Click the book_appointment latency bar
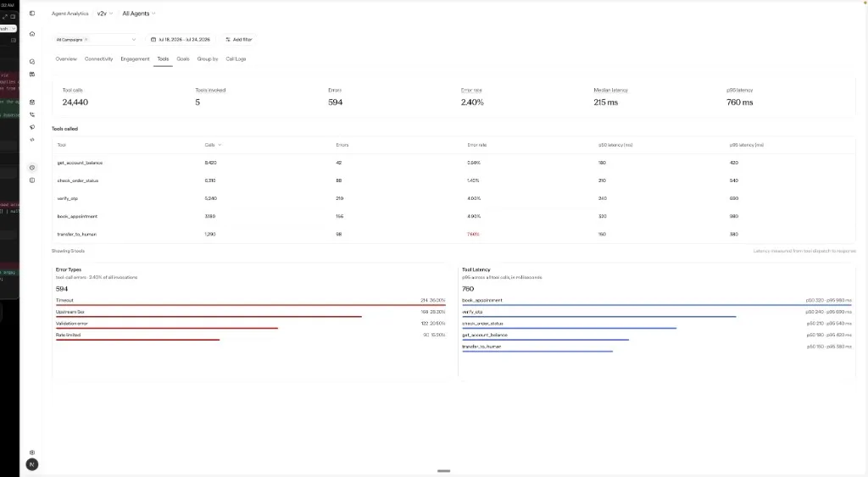 tap(657, 305)
